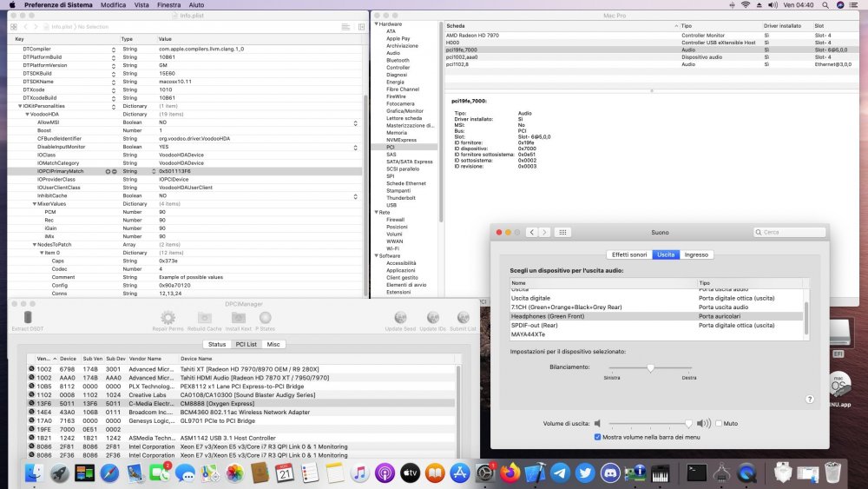Screen dimensions: 868x489
Task: Click Update Seed in DPCIManager toolbar
Action: (400, 320)
